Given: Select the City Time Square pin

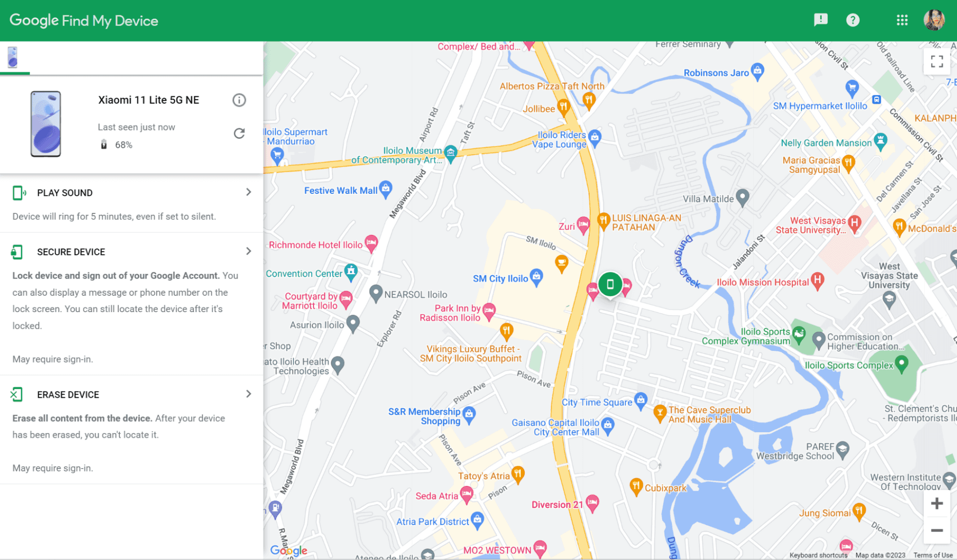Looking at the screenshot, I should coord(641,401).
